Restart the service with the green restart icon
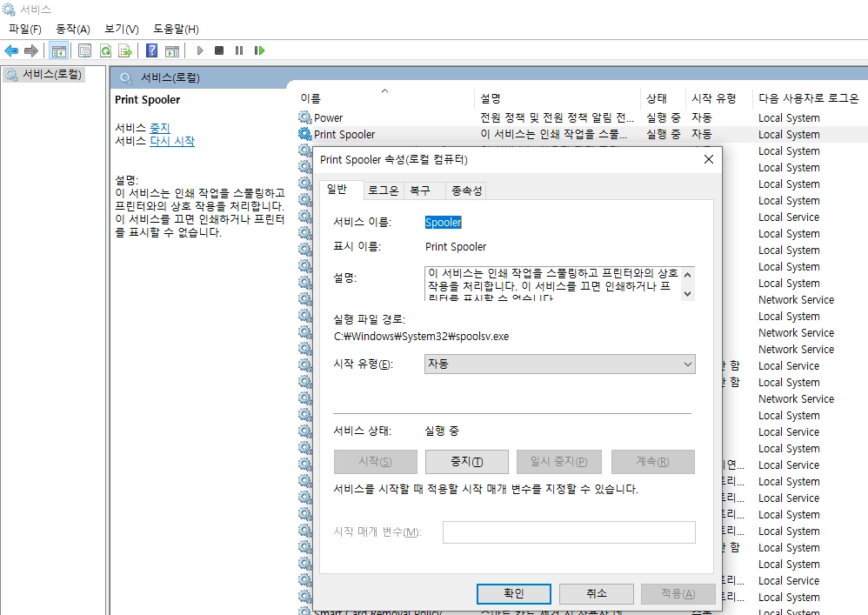This screenshot has width=868, height=615. pyautogui.click(x=259, y=50)
